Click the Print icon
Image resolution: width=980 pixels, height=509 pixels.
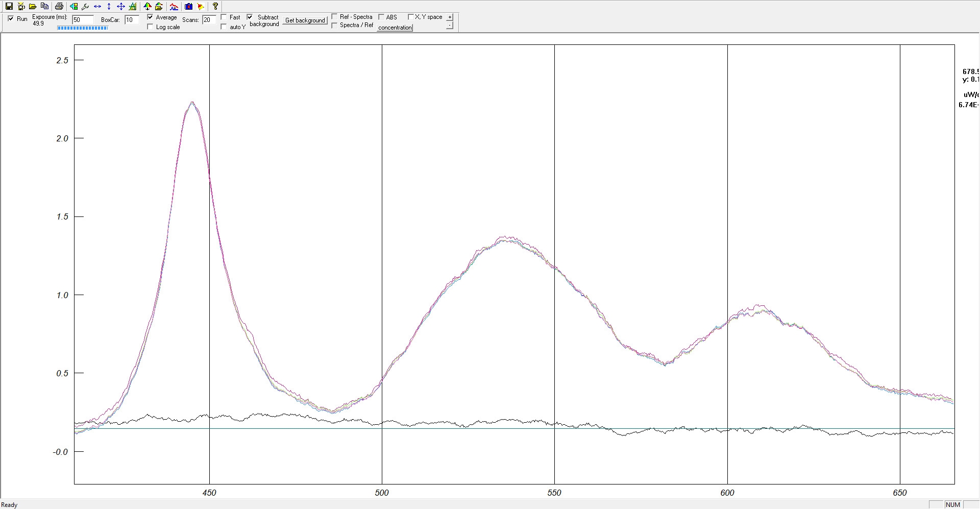(59, 7)
